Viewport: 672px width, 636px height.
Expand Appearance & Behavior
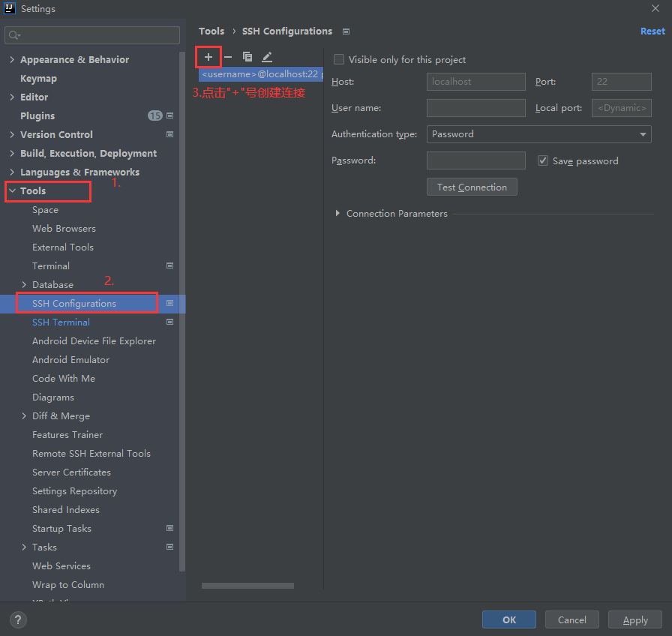coord(12,59)
